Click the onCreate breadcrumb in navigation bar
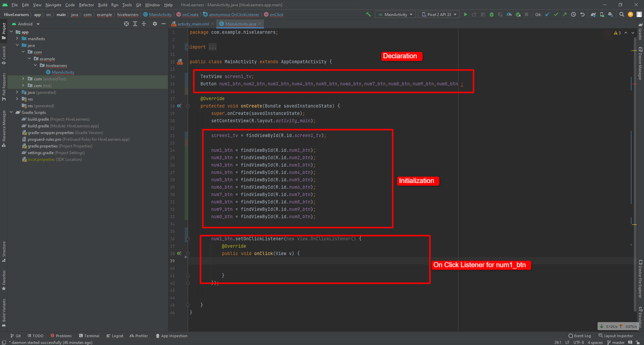Screen dimensions: 644x345 (187, 15)
